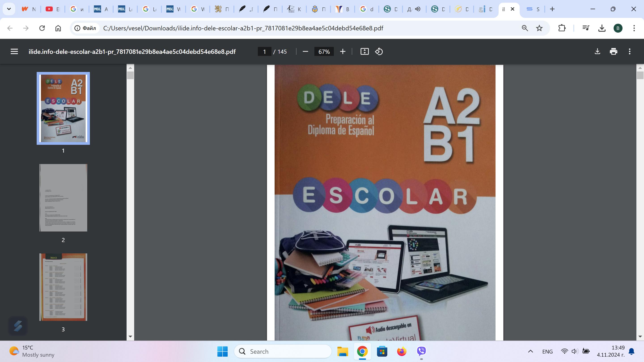Click the PDF page number field

tap(265, 52)
